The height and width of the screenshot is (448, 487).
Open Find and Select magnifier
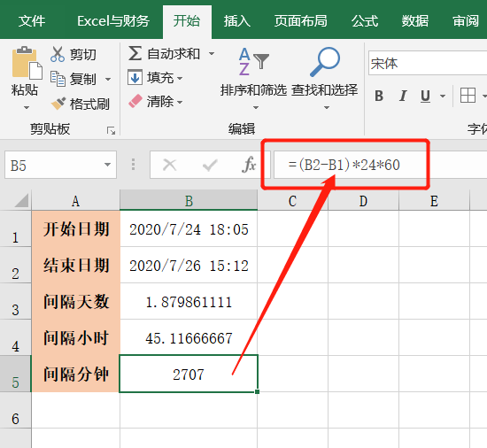click(x=325, y=62)
